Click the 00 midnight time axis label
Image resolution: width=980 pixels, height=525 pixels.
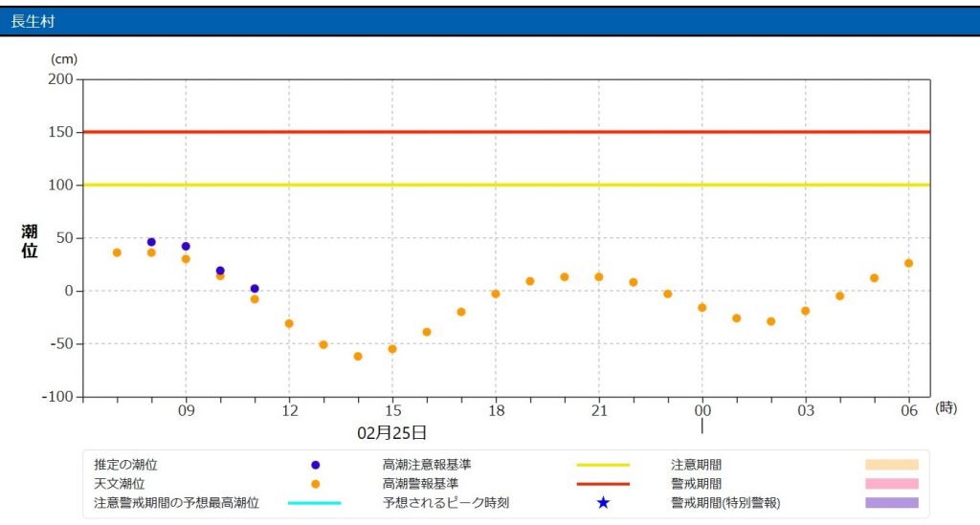(x=702, y=410)
